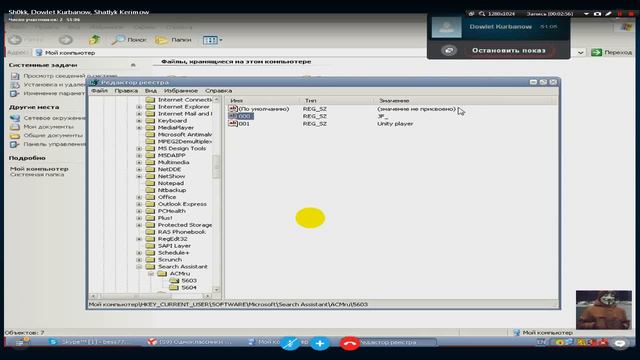This screenshot has width=640, height=360.
Task: Open the Поиск search toolbar button
Action: [x=129, y=40]
